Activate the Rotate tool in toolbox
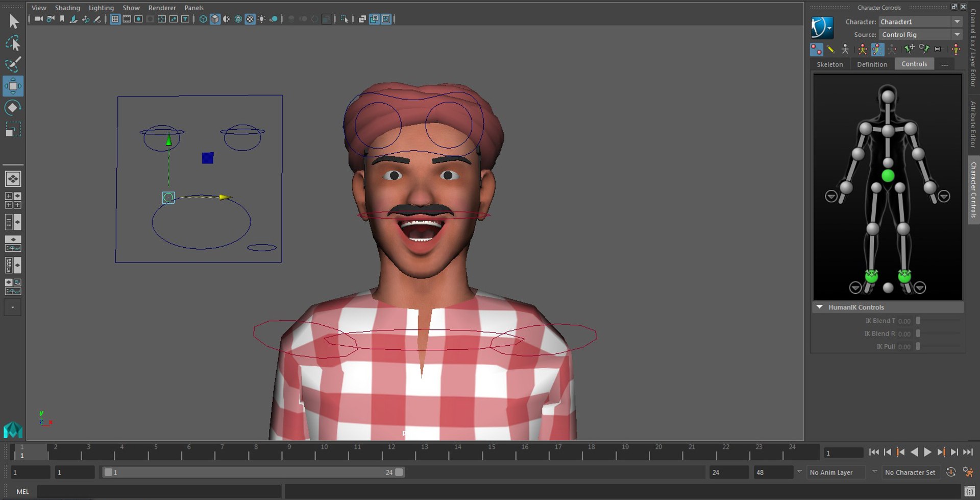 click(13, 108)
